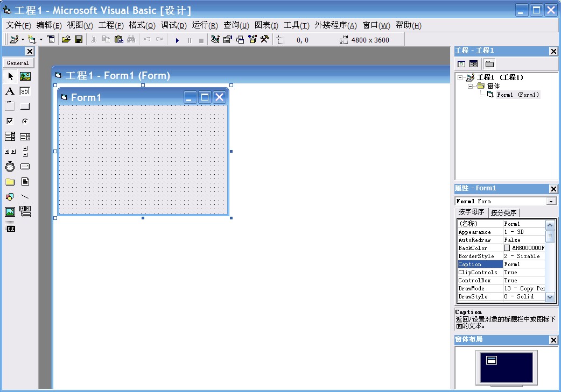Screen dimensions: 561x392
Task: Toggle Folders button in project panel
Action: (x=489, y=64)
